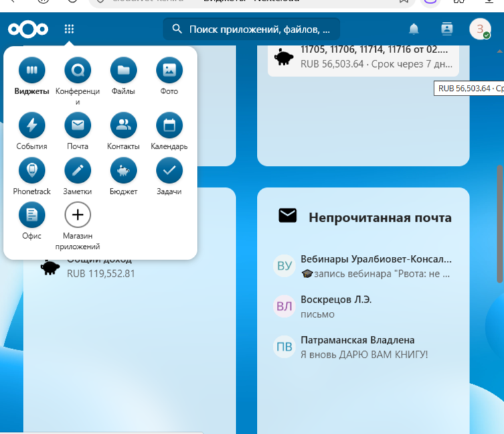Open mail from Патраманская Владлена
This screenshot has height=434, width=504.
pos(363,347)
